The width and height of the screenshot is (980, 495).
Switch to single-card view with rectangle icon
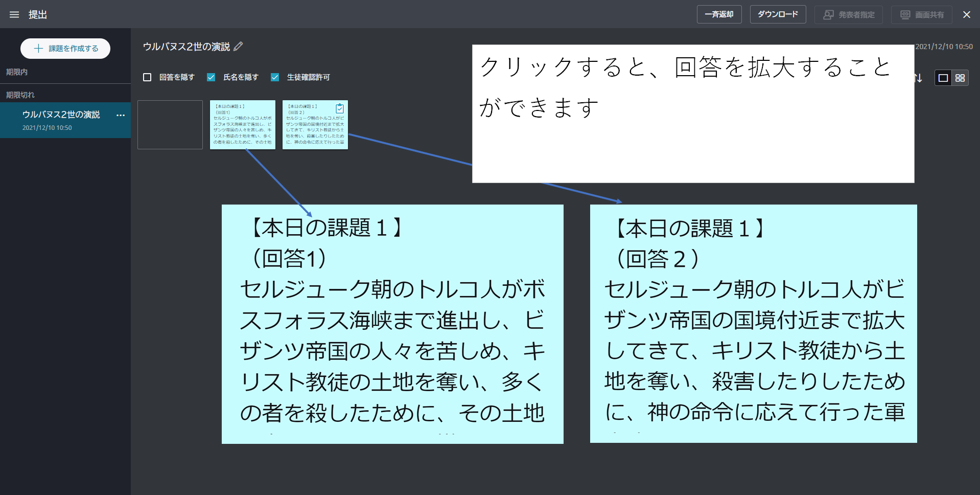943,78
